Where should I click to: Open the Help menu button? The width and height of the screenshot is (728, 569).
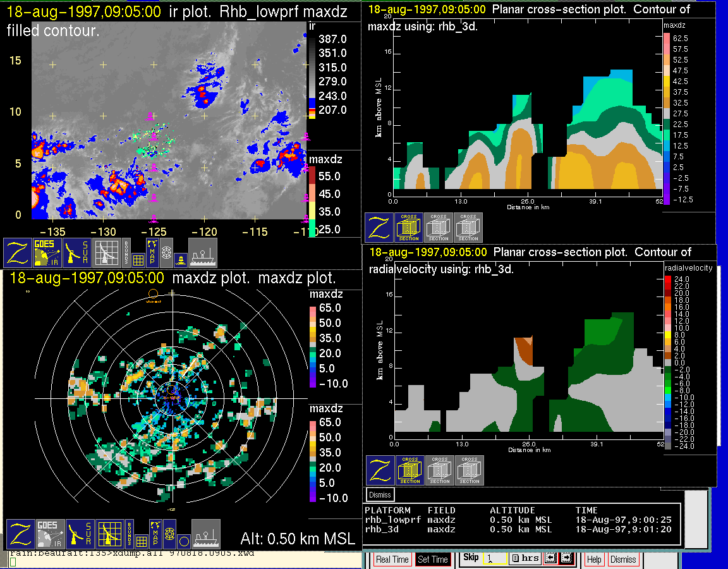[594, 560]
